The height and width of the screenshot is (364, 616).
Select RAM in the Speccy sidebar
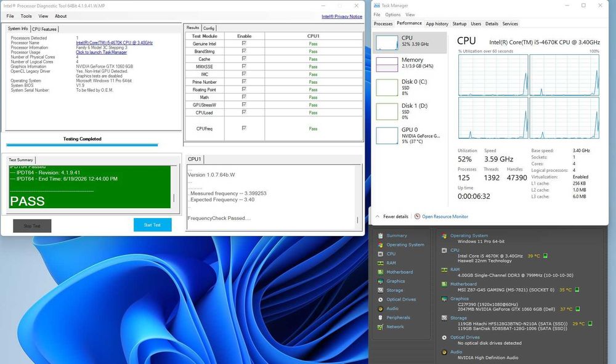391,263
